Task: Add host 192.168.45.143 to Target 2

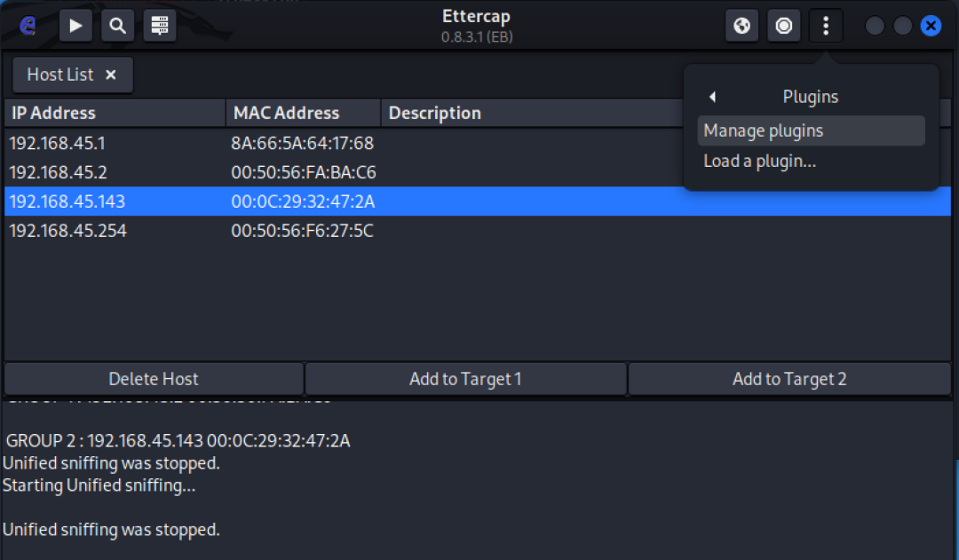Action: 789,378
